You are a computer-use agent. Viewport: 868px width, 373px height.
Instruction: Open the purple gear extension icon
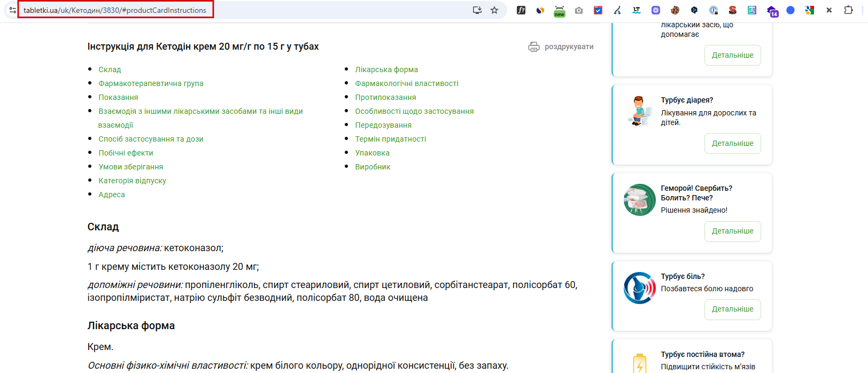[x=656, y=10]
